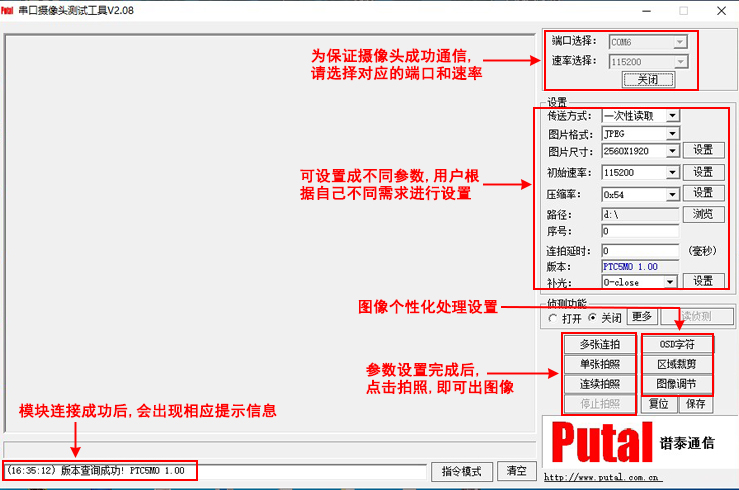The height and width of the screenshot is (490, 739).
Task: Click the 浏览 path browse button
Action: pos(703,214)
